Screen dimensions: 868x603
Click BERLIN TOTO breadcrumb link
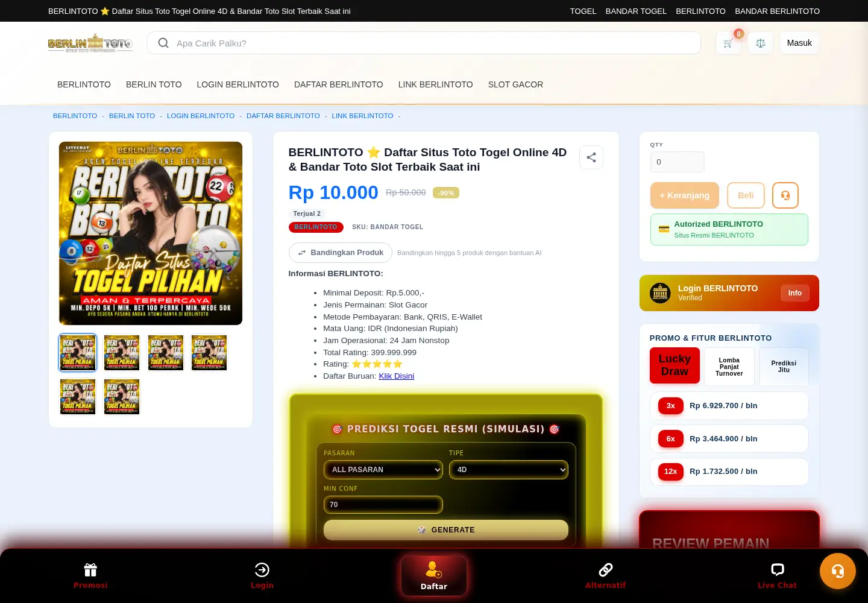(x=132, y=116)
